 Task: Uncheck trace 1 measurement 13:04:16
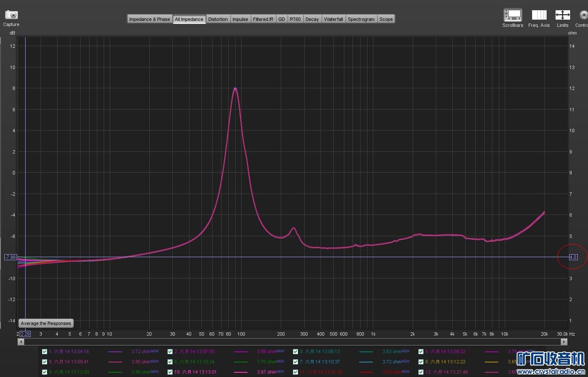tap(44, 352)
